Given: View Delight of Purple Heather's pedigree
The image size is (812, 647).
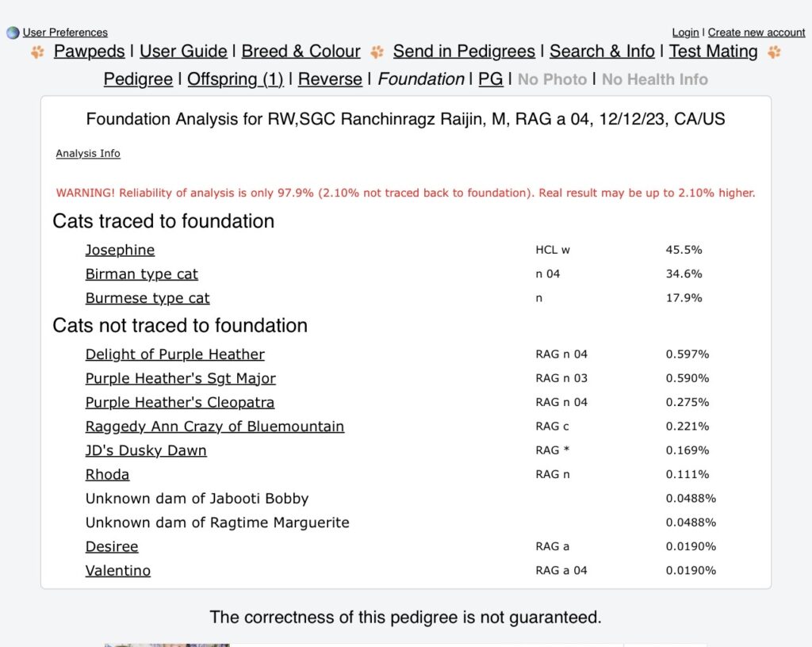Looking at the screenshot, I should click(x=174, y=354).
